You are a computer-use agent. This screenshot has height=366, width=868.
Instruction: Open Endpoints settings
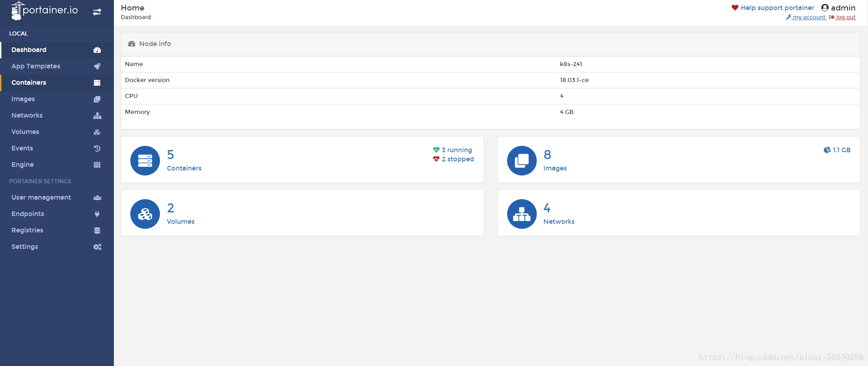point(57,214)
